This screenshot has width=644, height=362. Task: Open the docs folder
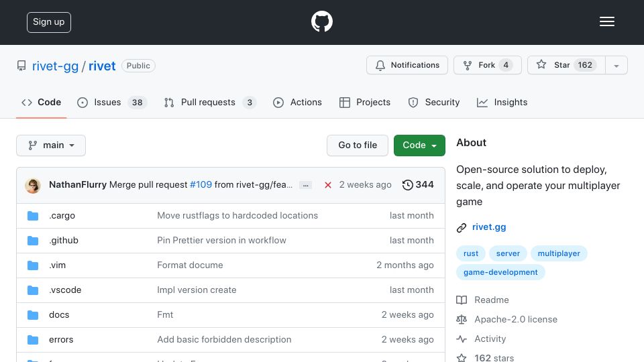coord(59,315)
